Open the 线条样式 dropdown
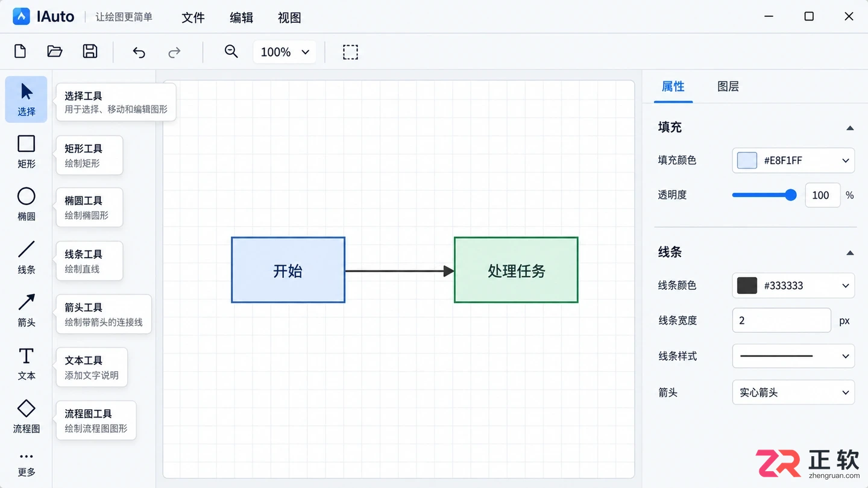Screen dimensions: 868x488 793,356
